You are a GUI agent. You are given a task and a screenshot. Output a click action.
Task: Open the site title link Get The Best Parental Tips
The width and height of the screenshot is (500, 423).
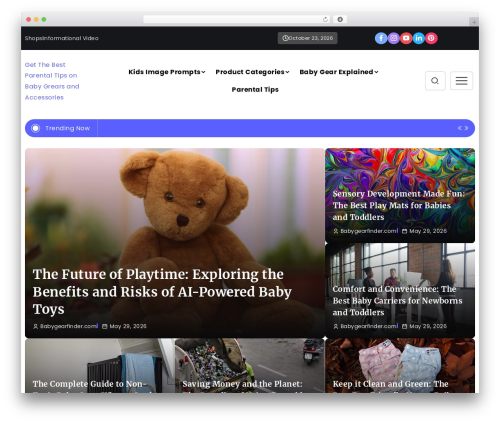pyautogui.click(x=52, y=81)
